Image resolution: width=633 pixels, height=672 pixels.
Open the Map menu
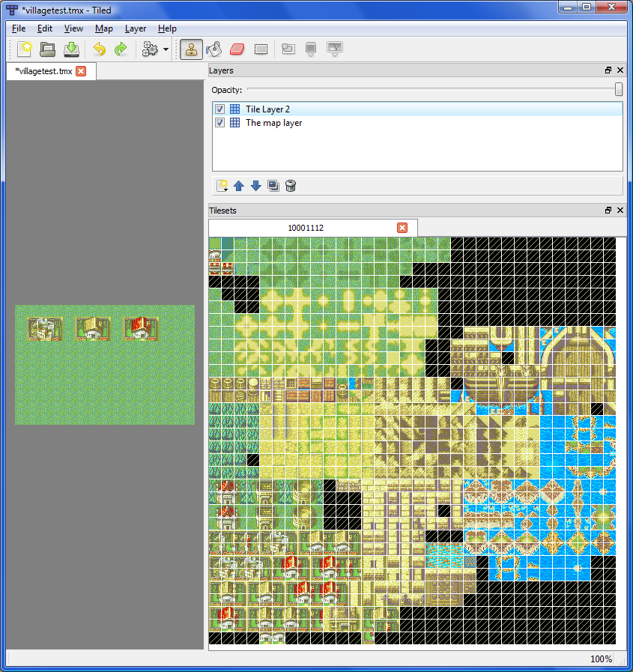pyautogui.click(x=104, y=28)
